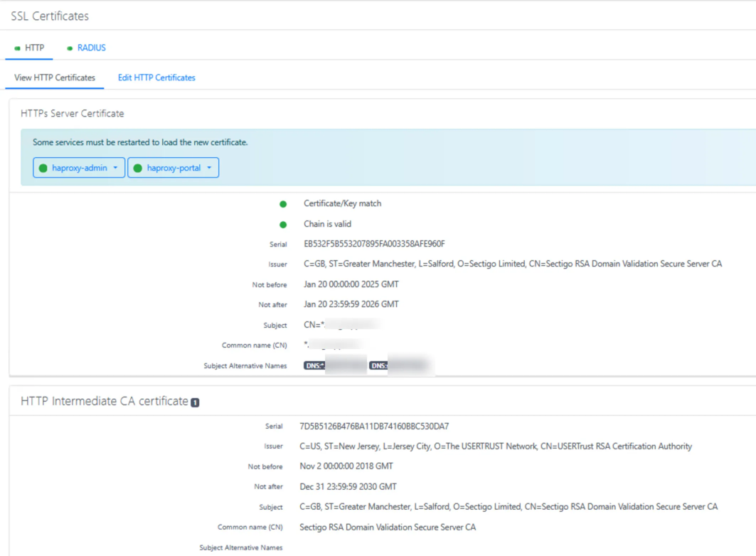The height and width of the screenshot is (556, 756).
Task: Click the green Chain is valid indicator
Action: point(284,223)
